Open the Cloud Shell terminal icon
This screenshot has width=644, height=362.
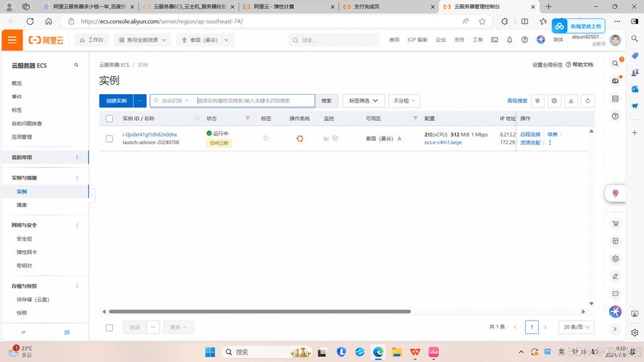(495, 40)
